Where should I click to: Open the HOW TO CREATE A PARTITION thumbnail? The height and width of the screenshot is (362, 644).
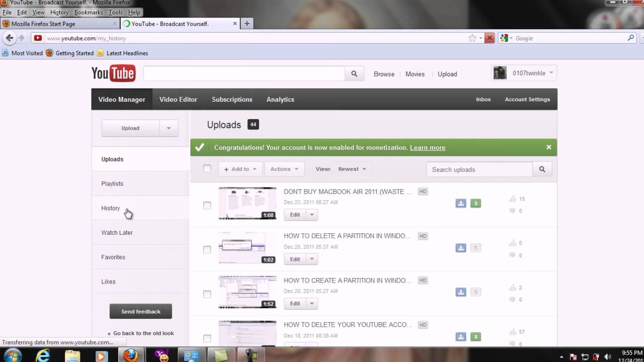(248, 292)
